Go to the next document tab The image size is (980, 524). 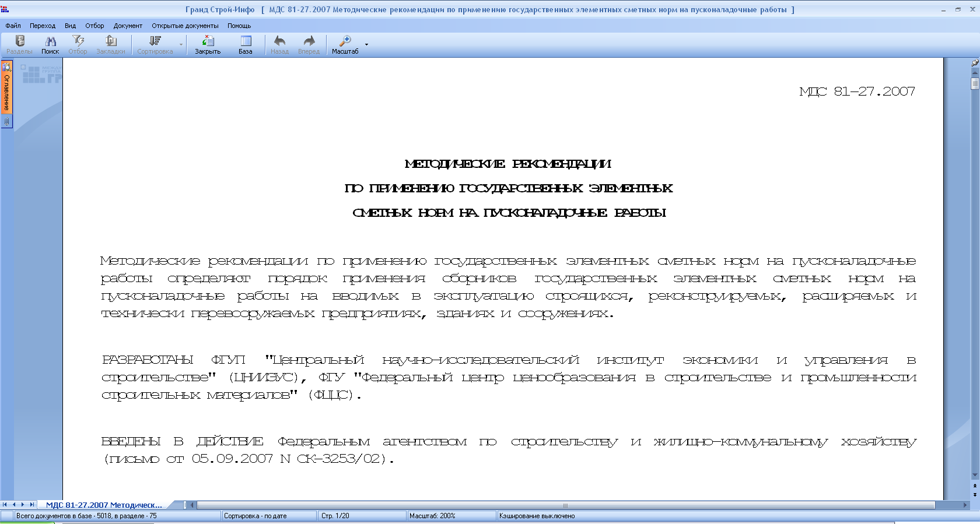(23, 505)
